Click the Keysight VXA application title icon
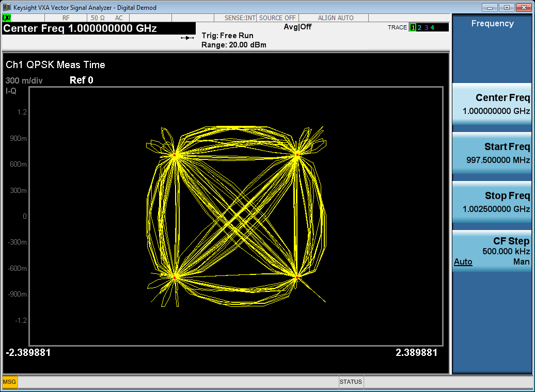Viewport: 535px width, 392px height. pos(7,7)
